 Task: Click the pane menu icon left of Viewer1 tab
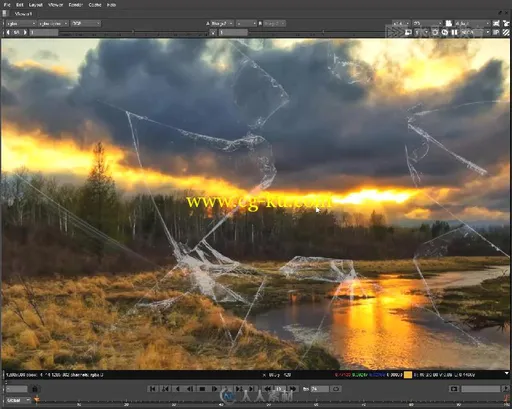[x=5, y=14]
